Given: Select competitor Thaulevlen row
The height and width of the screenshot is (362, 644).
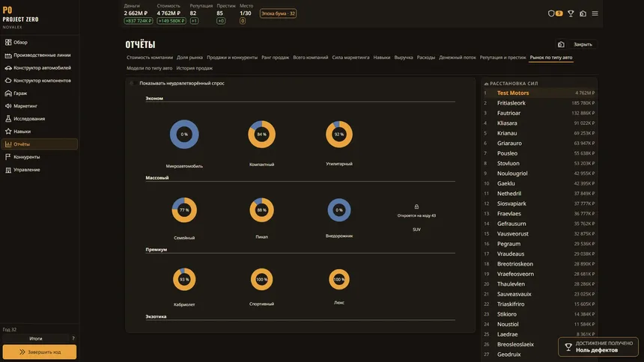Looking at the screenshot, I should (x=539, y=284).
